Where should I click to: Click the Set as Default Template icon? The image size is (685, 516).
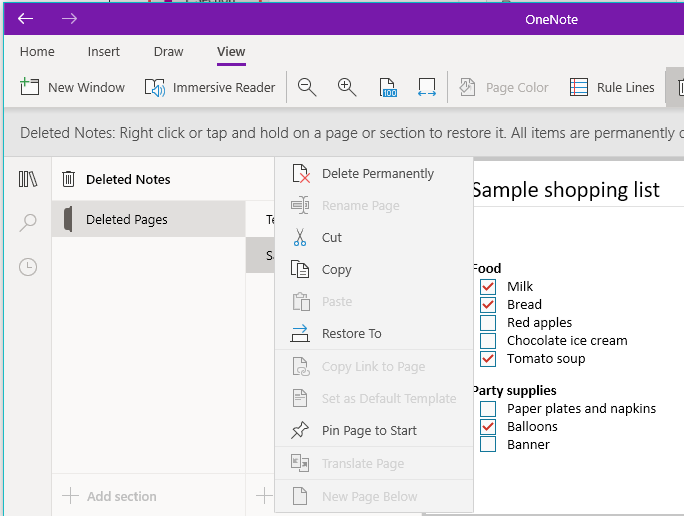click(300, 398)
